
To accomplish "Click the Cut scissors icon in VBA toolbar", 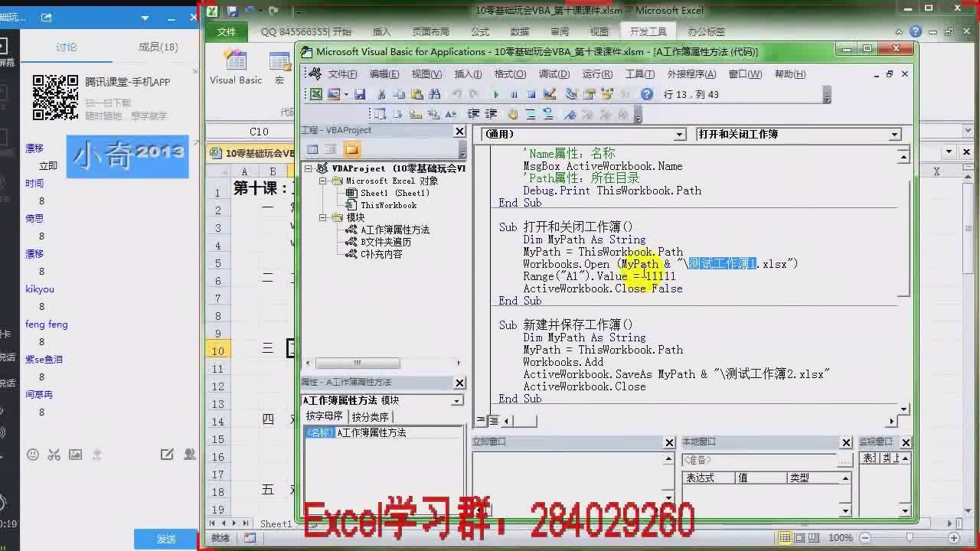I will [x=381, y=94].
